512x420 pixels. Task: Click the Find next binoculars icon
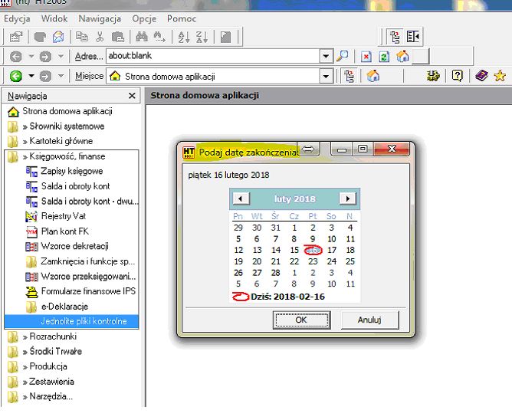click(x=159, y=37)
